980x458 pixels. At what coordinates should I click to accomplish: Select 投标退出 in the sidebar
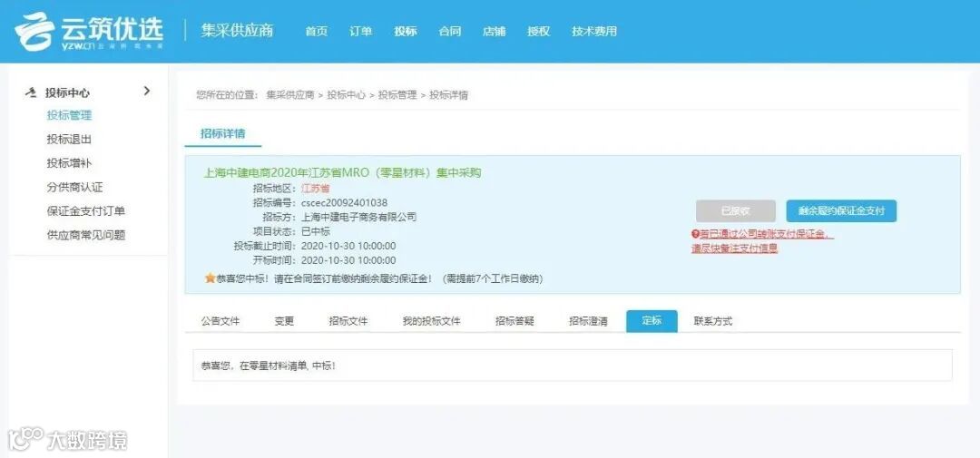coord(69,140)
